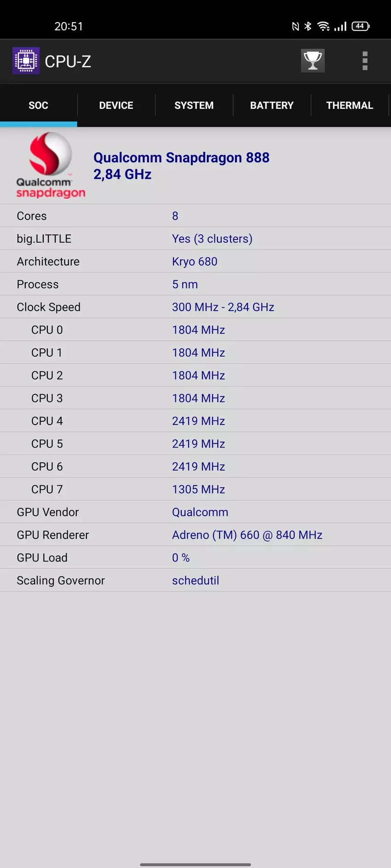Tap the battery level indicator

[x=360, y=26]
